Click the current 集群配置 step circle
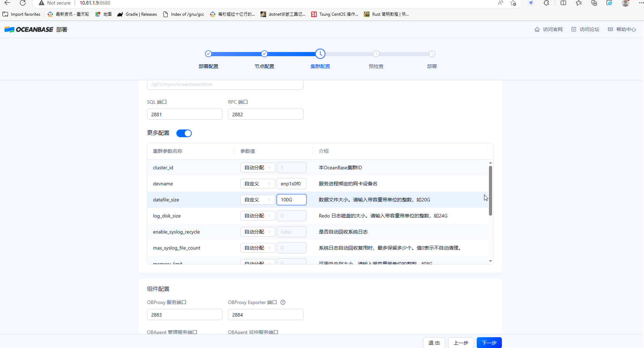 [320, 54]
